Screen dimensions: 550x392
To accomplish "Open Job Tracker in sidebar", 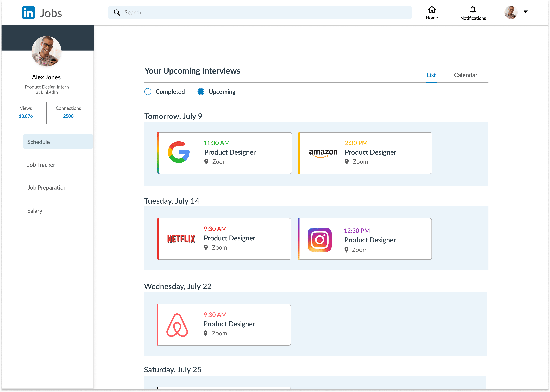I will coord(41,165).
